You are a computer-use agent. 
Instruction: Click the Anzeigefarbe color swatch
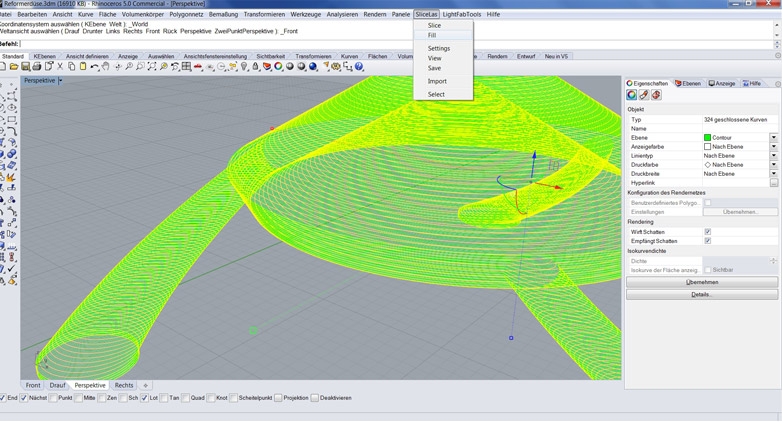(707, 147)
